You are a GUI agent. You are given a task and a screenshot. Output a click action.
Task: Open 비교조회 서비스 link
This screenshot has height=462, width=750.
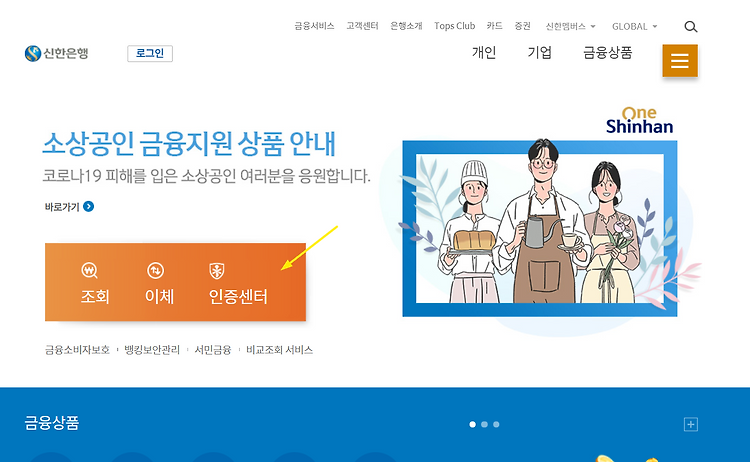pos(279,350)
